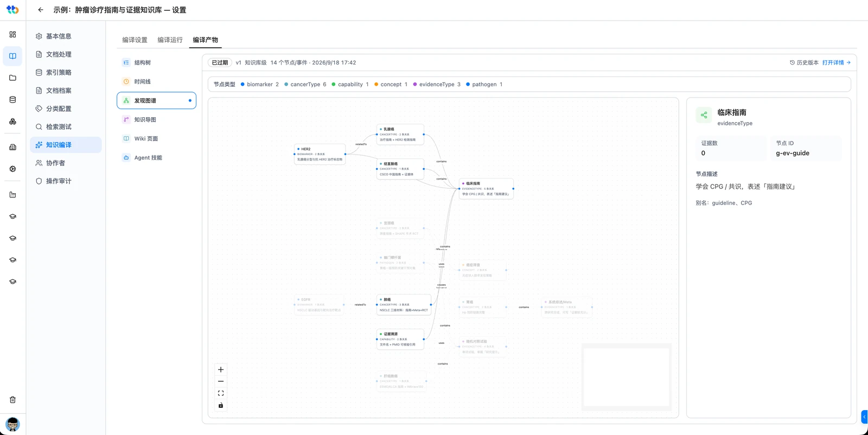This screenshot has height=435, width=868.
Task: Select the HER2 node in the graph
Action: click(320, 154)
